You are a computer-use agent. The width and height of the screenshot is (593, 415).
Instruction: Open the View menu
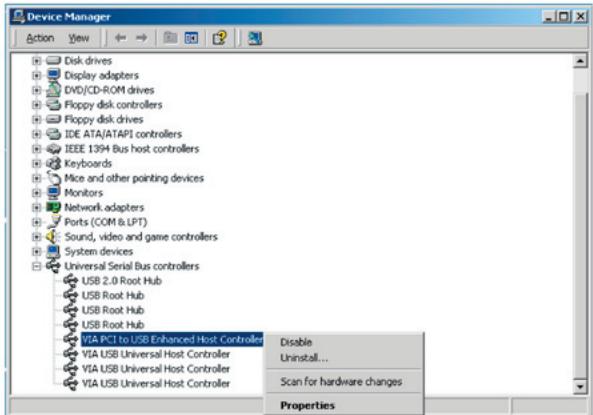(x=79, y=38)
